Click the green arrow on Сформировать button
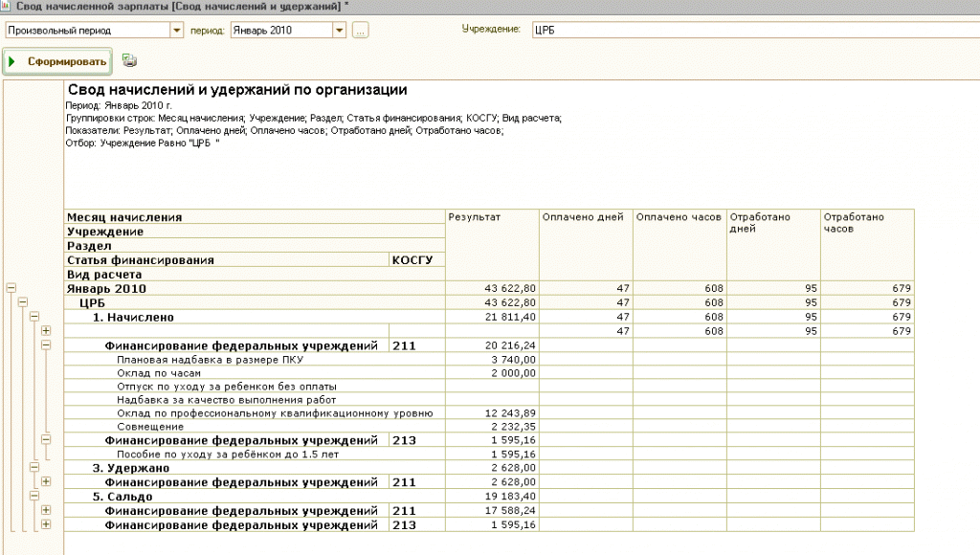980x555 pixels. pos(11,61)
